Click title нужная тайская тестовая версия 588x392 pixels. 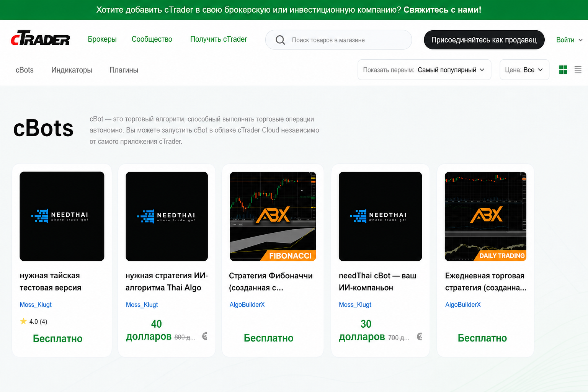[x=50, y=282]
